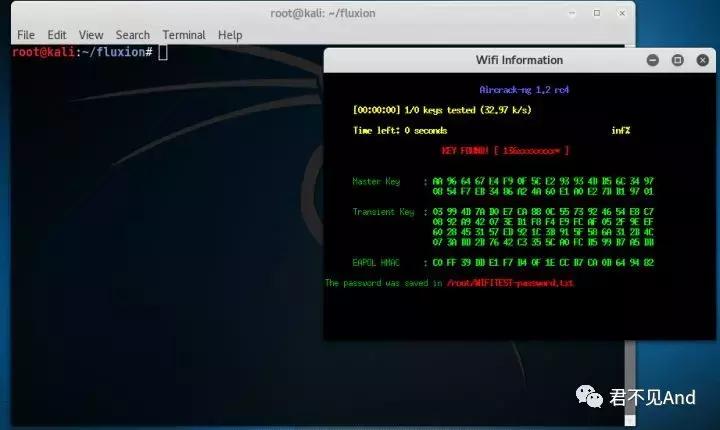Maximize the Wifi Information window
The width and height of the screenshot is (720, 430).
[x=677, y=60]
